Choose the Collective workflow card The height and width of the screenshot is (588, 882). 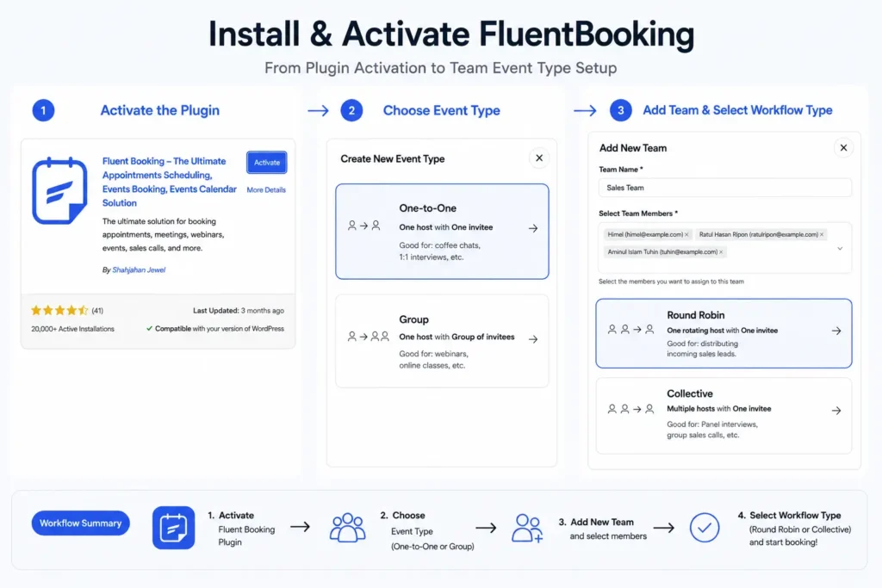[724, 416]
